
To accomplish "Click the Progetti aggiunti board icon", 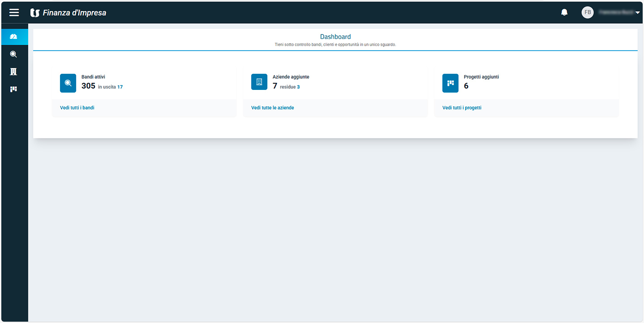I will (x=450, y=83).
